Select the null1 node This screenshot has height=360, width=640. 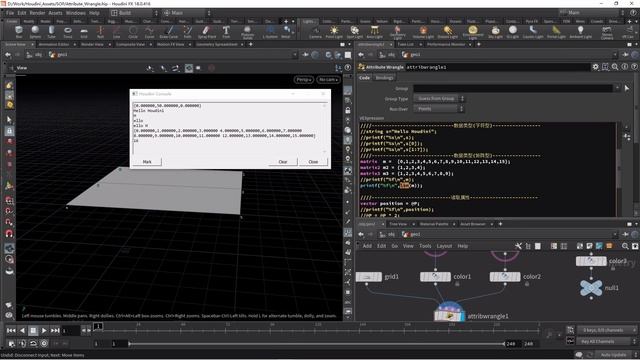pos(591,288)
